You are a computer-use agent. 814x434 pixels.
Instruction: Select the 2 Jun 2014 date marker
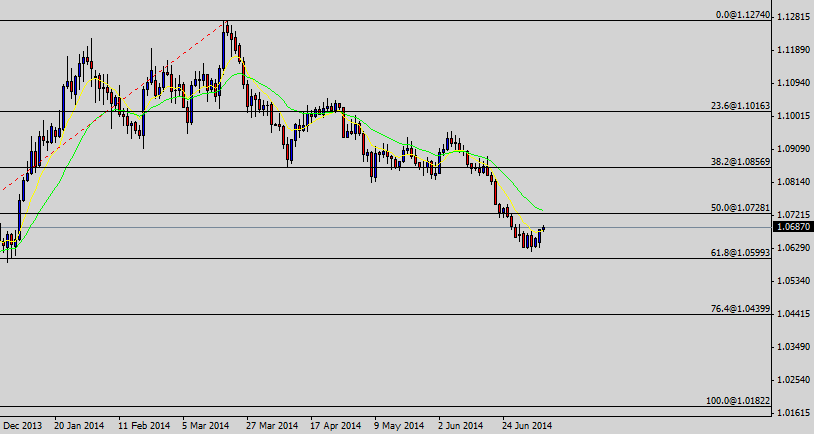coord(462,425)
